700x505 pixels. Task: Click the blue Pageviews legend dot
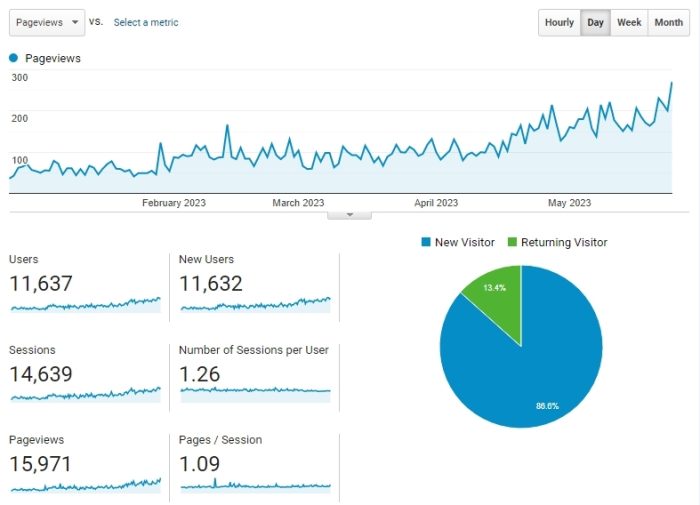pyautogui.click(x=13, y=58)
